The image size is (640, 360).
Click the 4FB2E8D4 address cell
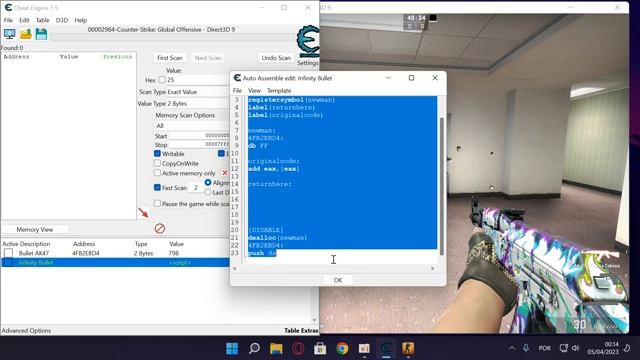click(x=86, y=253)
